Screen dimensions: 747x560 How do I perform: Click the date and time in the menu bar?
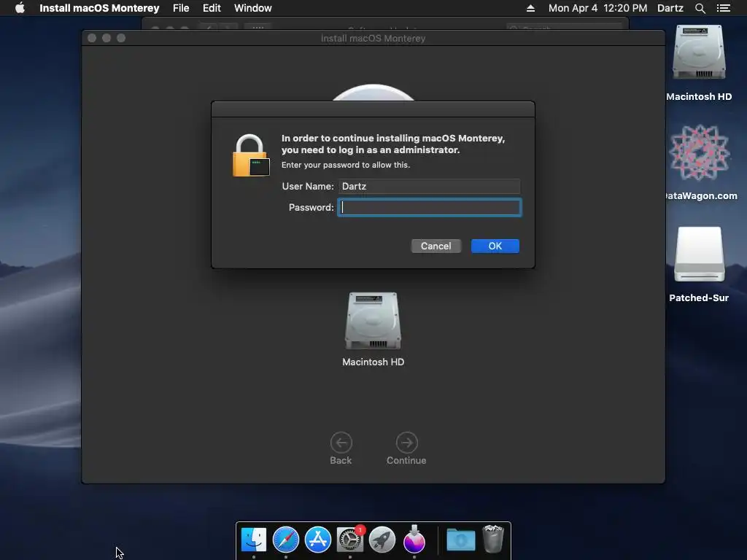597,8
